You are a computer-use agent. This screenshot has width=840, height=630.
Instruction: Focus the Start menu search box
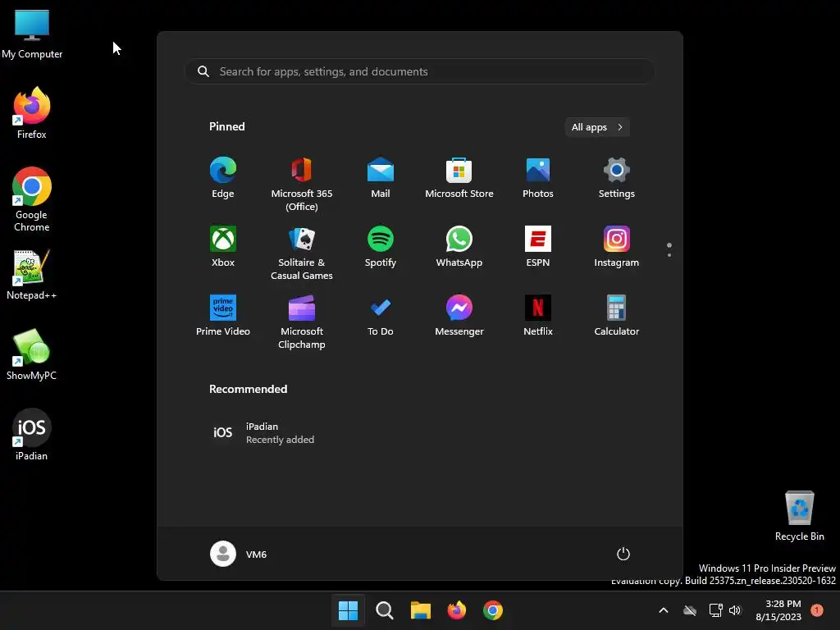pyautogui.click(x=420, y=71)
